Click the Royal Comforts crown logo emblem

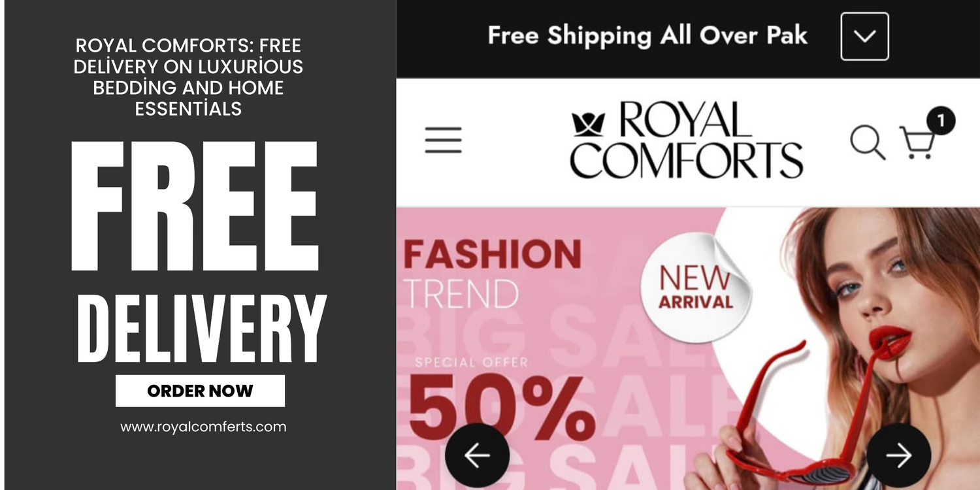pyautogui.click(x=588, y=124)
